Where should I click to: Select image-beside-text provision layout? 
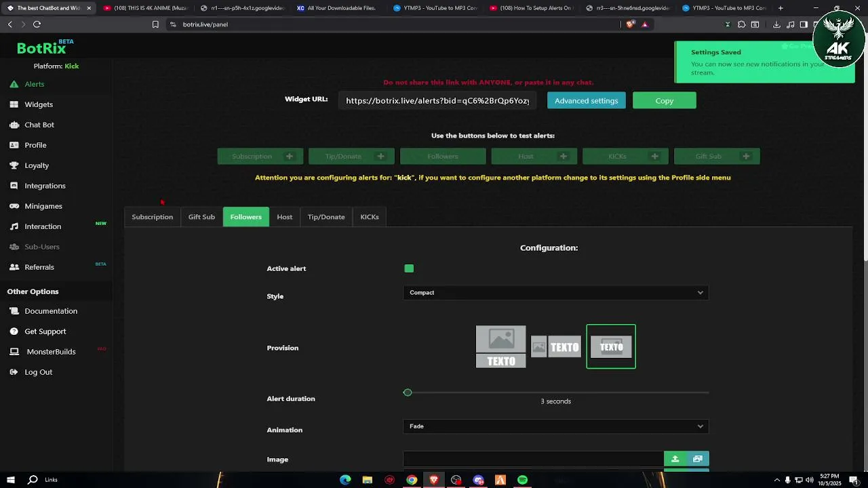tap(555, 347)
